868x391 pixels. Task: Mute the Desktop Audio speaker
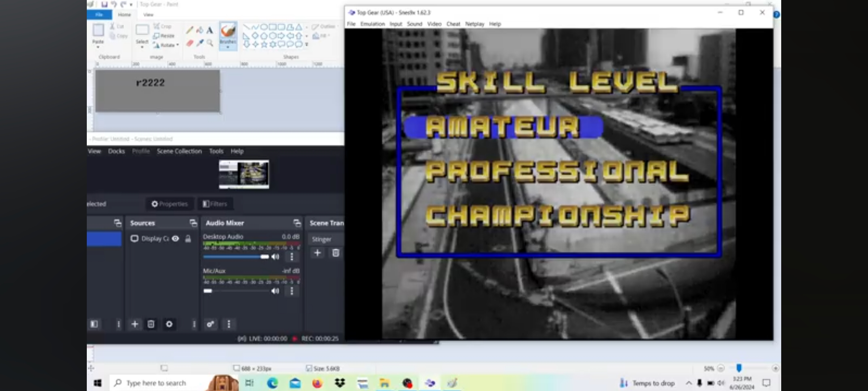click(275, 257)
